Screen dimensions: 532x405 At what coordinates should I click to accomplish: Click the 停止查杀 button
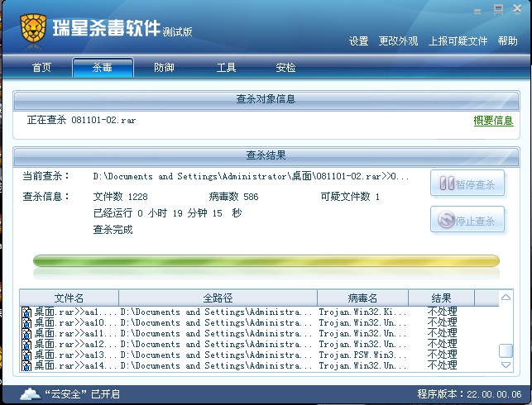(467, 220)
